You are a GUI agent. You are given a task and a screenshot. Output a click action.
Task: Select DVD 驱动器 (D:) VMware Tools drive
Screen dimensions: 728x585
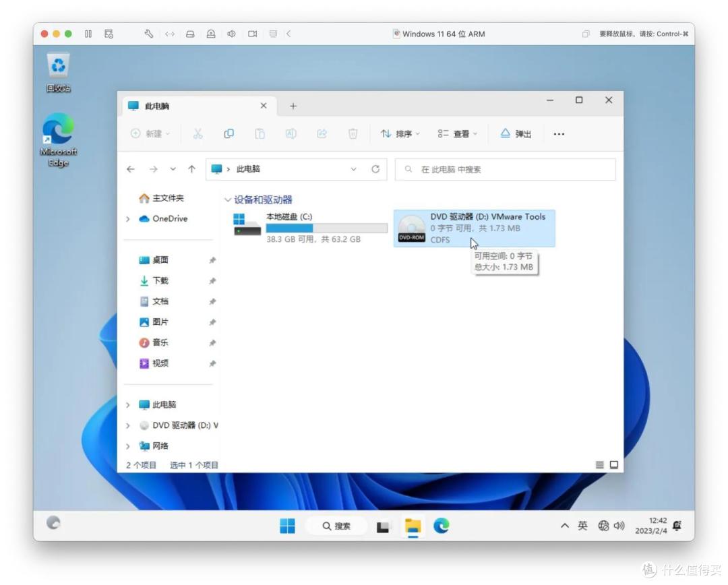[474, 228]
